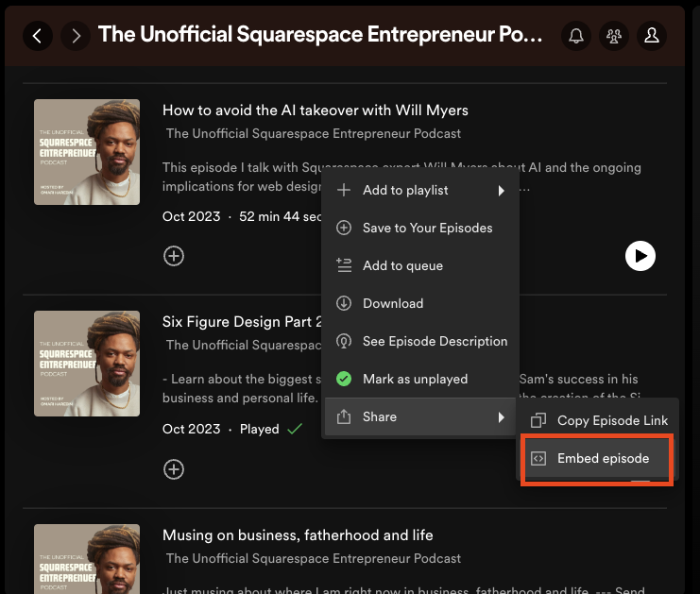Open the 'Six Figure Design Part 2' title
This screenshot has width=700, height=594.
pos(242,322)
